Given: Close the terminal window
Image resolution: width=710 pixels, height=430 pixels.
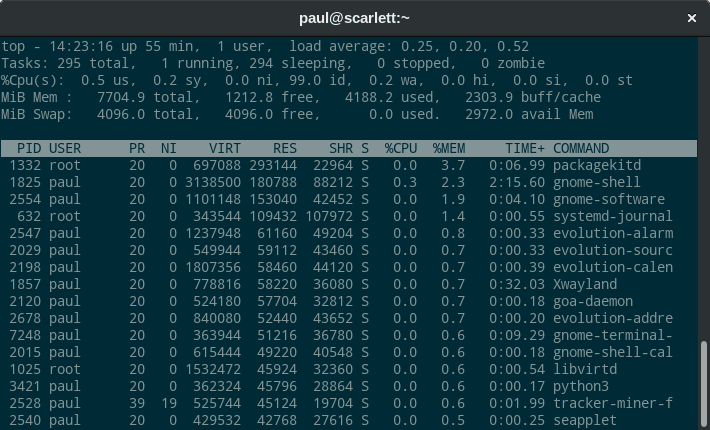Looking at the screenshot, I should pos(691,18).
